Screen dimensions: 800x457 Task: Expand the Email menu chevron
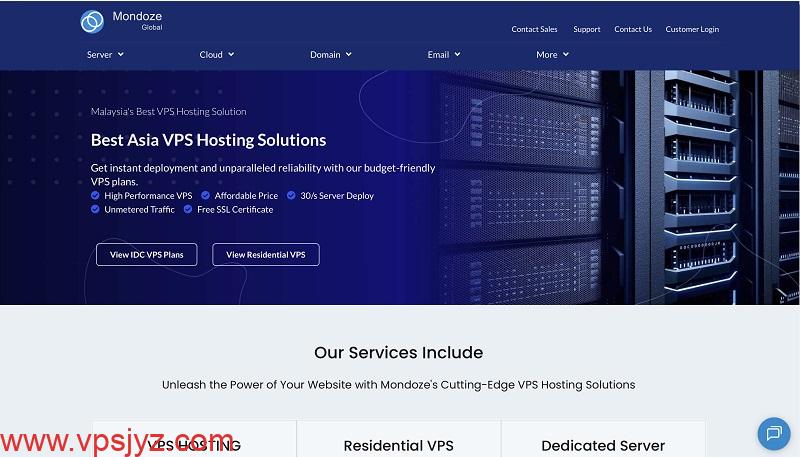(x=457, y=54)
